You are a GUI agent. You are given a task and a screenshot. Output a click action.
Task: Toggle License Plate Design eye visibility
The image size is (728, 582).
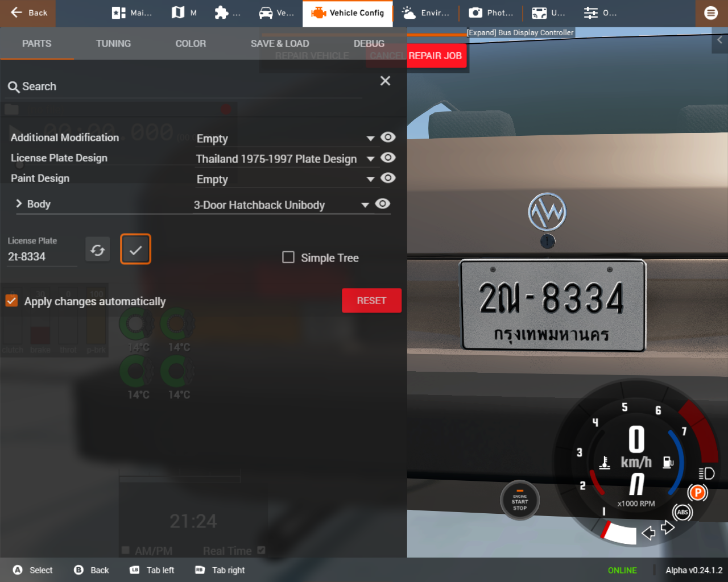click(388, 157)
